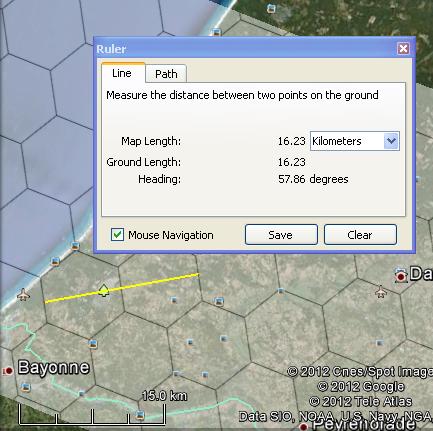Image resolution: width=433 pixels, height=431 pixels.
Task: Click the Clear button
Action: click(x=360, y=235)
